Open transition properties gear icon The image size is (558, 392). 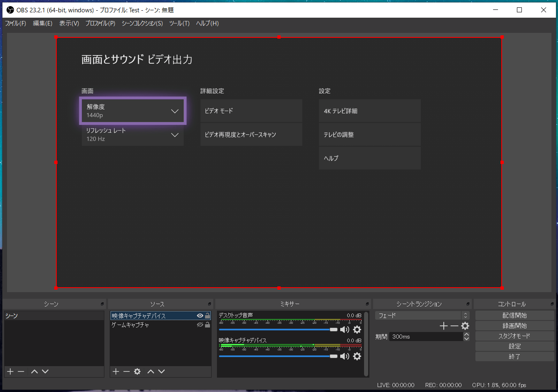pos(465,326)
